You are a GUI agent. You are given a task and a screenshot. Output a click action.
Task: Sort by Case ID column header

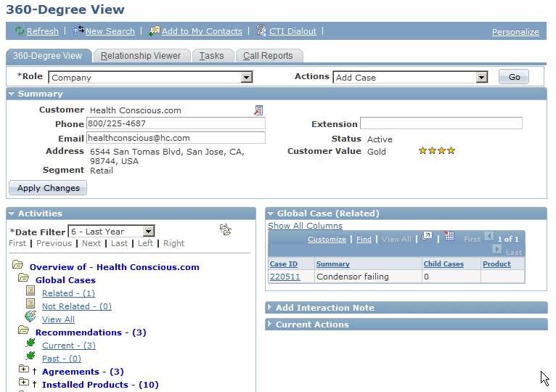[x=283, y=264]
